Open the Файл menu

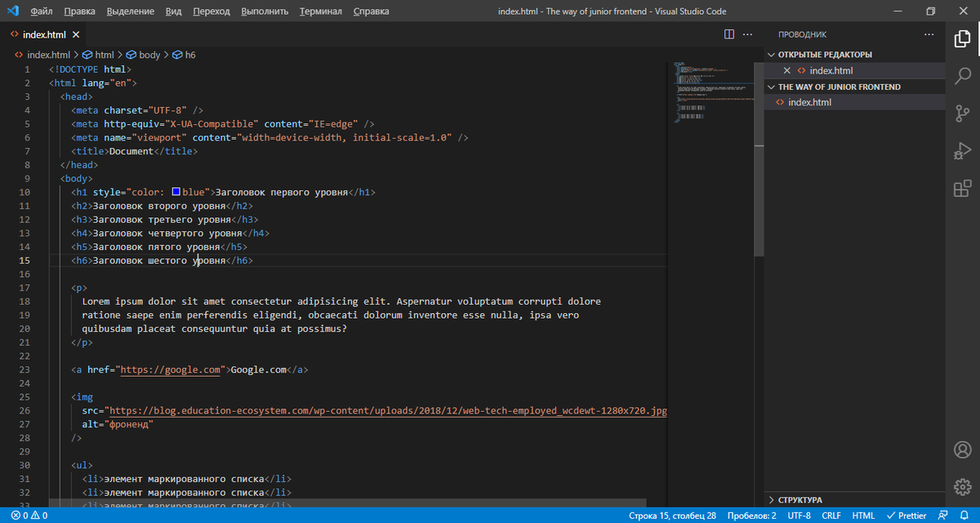pos(42,11)
